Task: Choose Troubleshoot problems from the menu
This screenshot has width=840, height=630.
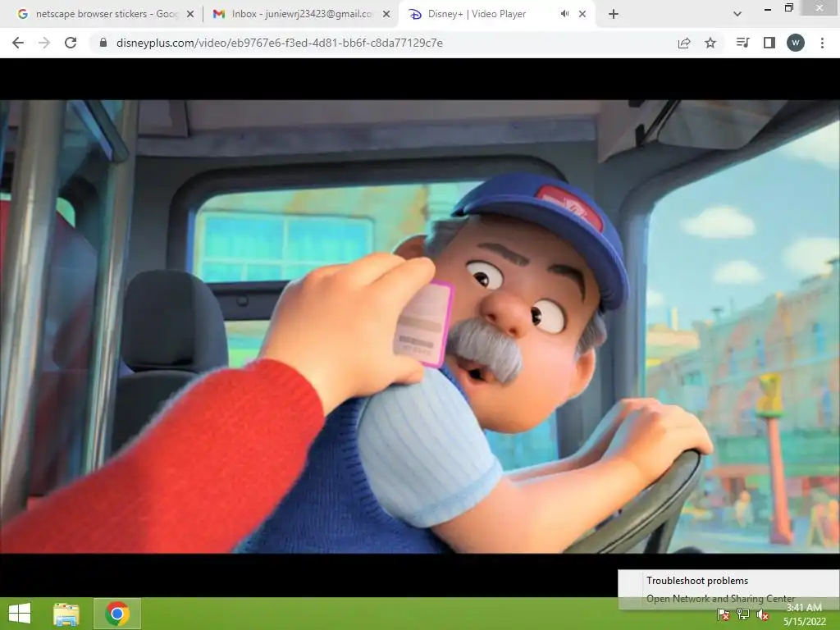Action: pos(697,581)
